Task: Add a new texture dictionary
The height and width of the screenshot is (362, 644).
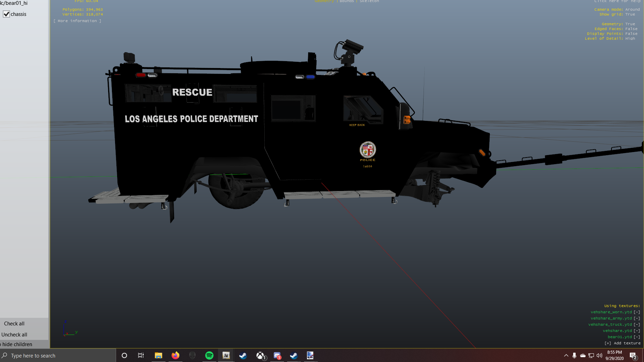Action: [623, 343]
